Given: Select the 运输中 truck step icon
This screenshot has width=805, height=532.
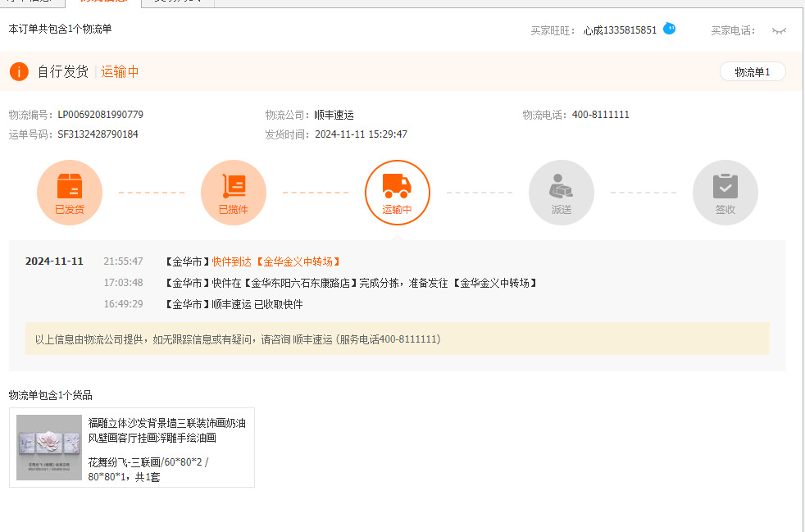Looking at the screenshot, I should coord(398,193).
